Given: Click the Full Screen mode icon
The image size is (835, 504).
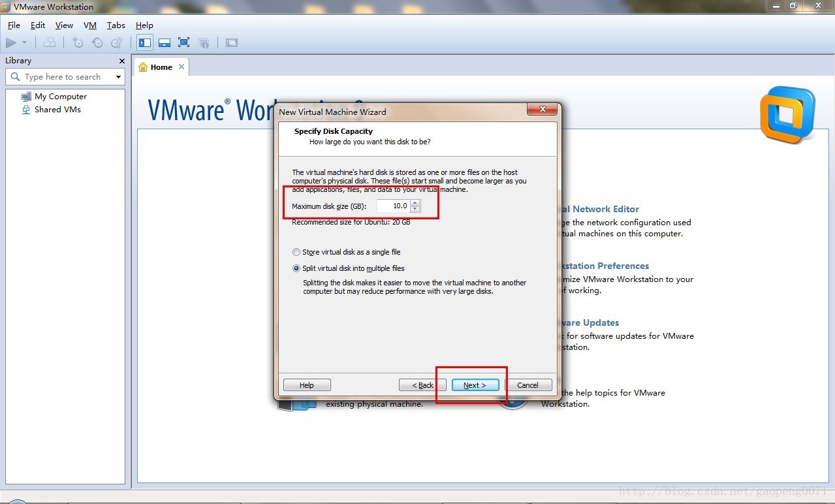Looking at the screenshot, I should [x=183, y=42].
